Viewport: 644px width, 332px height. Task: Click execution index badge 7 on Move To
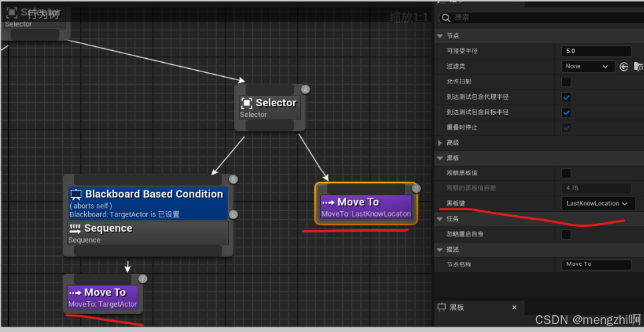coord(143,279)
